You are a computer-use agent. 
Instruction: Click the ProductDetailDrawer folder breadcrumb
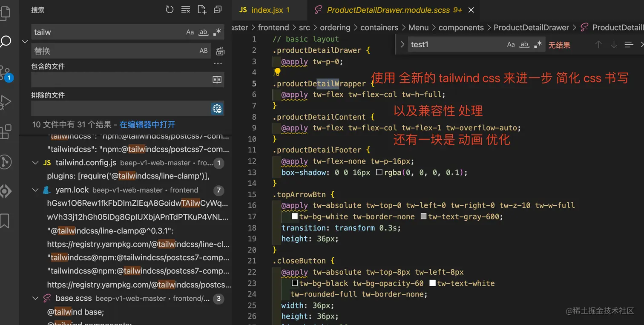(531, 28)
